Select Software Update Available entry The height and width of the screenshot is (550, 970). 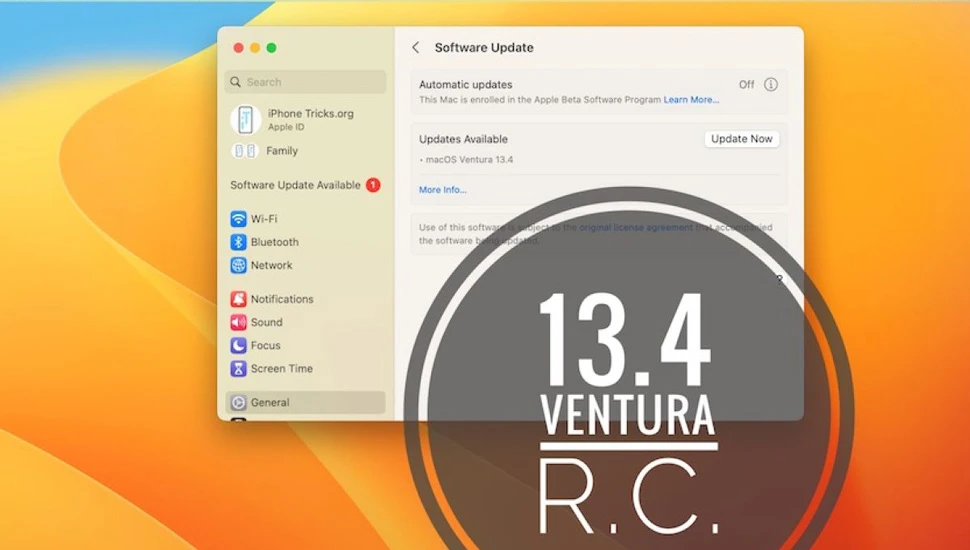click(x=295, y=185)
